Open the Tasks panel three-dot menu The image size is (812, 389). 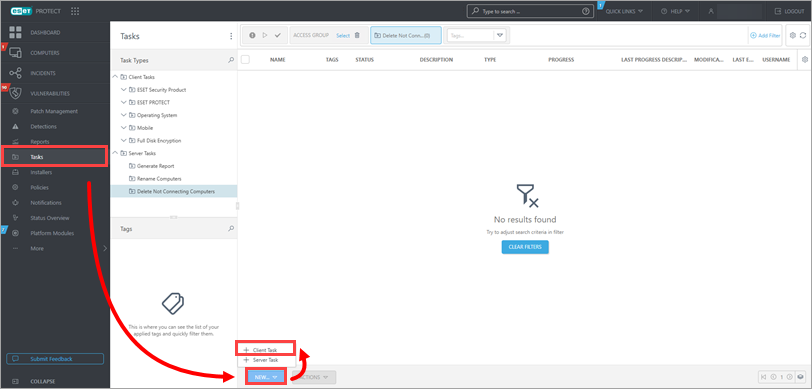point(231,36)
